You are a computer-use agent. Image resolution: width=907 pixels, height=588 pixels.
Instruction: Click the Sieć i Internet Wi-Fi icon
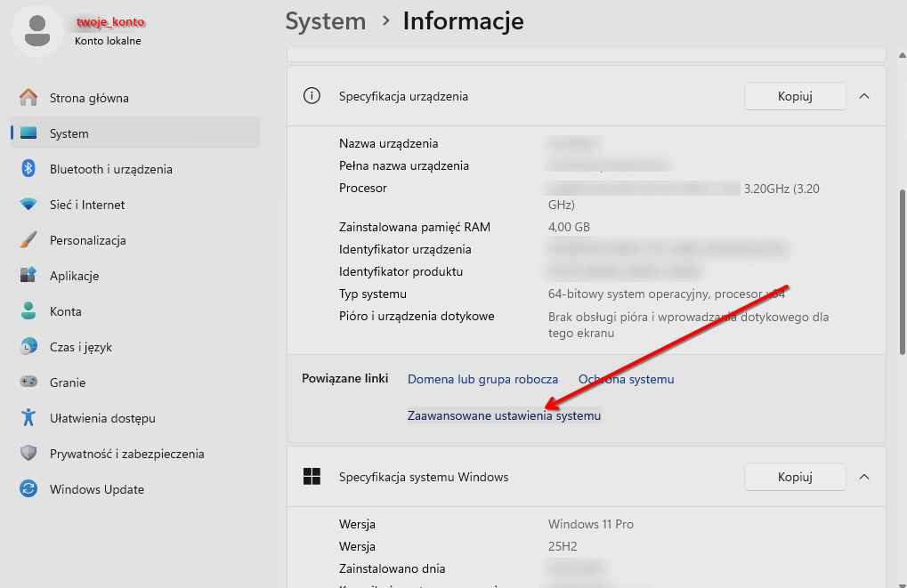pos(28,205)
